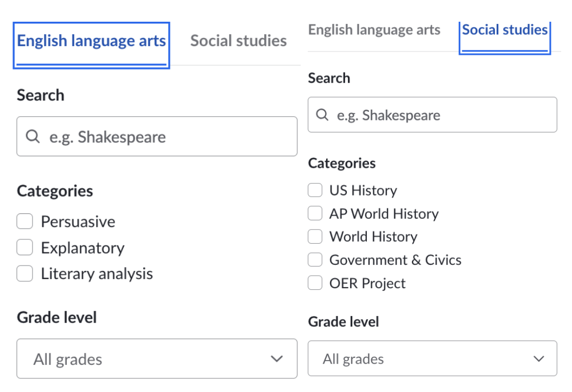Select the US History category
Image resolution: width=572 pixels, height=392 pixels.
[315, 189]
